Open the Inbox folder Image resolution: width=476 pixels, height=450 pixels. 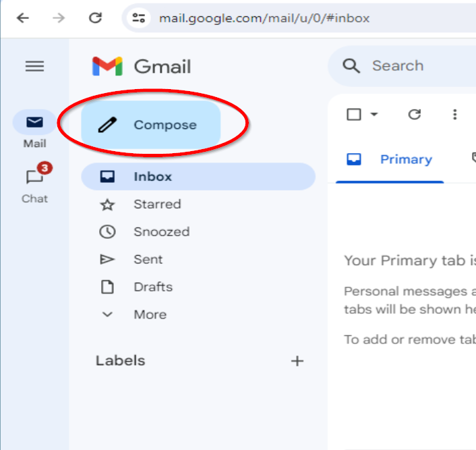152,177
